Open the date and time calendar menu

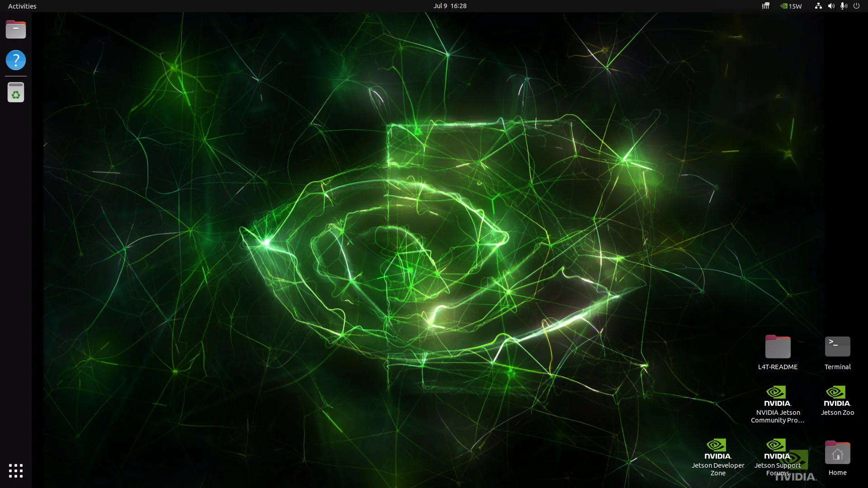(x=450, y=6)
